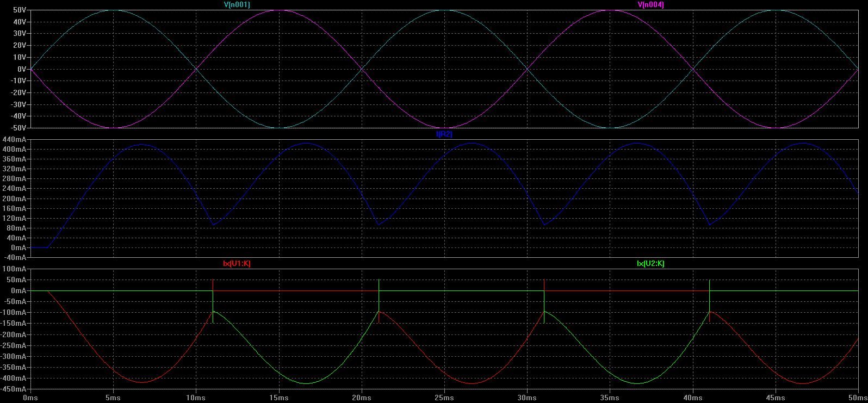Click the -200mA tick in bottom pane
The image size is (868, 403).
tap(13, 334)
